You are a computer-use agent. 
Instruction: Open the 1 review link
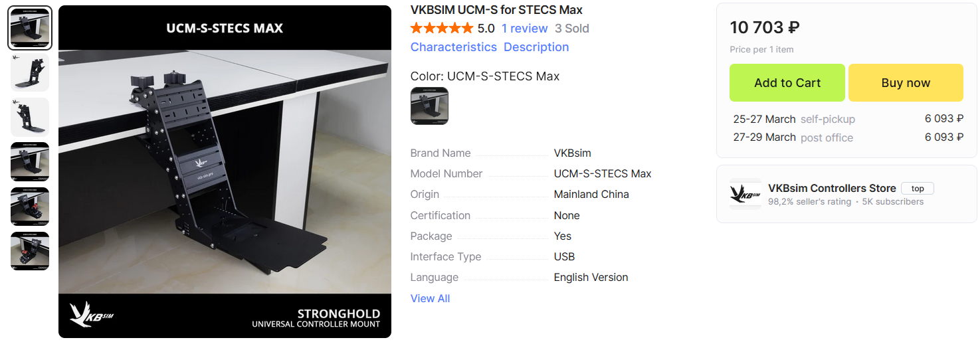524,29
